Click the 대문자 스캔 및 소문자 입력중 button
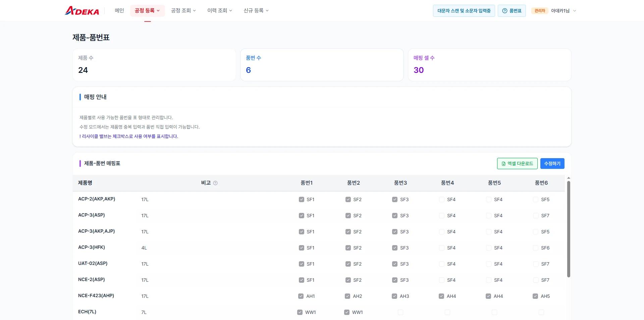Image resolution: width=644 pixels, height=320 pixels. (464, 11)
